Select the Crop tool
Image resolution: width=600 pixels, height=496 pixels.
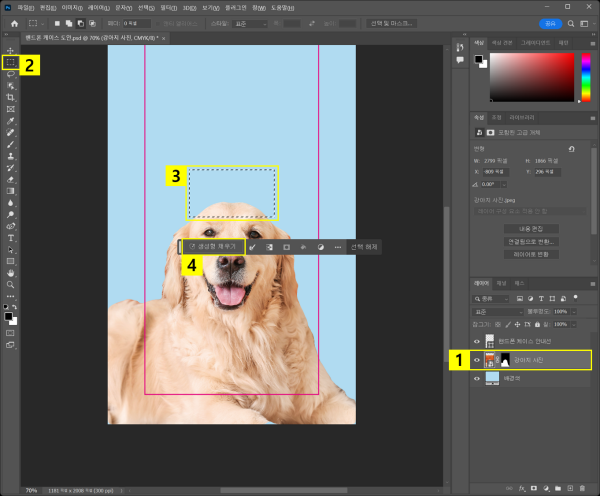(11, 97)
